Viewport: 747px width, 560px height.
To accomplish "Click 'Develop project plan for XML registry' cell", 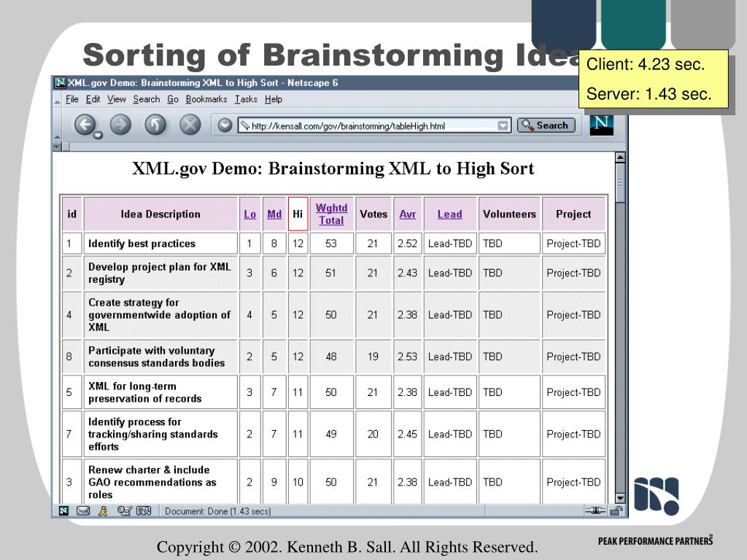I will tap(160, 273).
